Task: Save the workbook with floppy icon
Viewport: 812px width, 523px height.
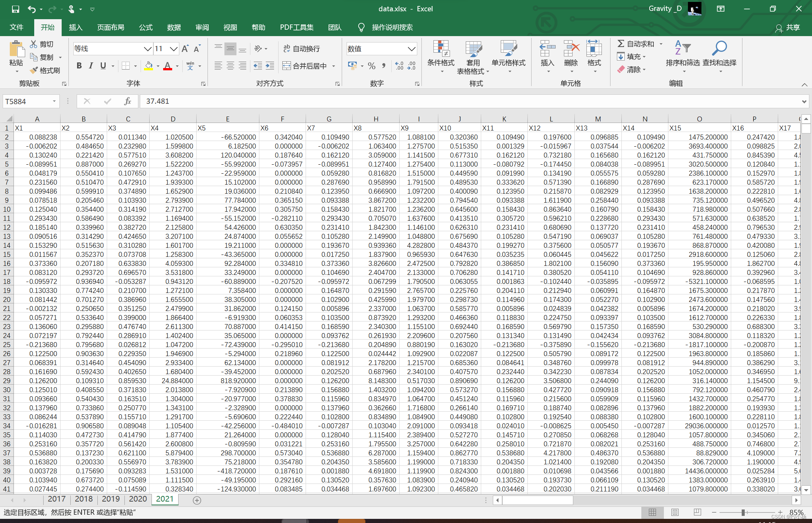Action: click(x=15, y=9)
